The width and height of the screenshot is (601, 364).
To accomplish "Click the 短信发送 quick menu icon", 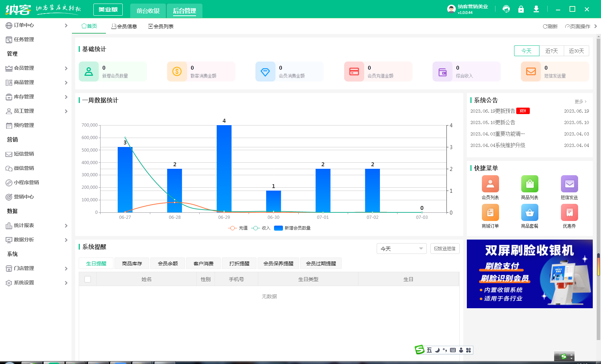I will coord(569,184).
